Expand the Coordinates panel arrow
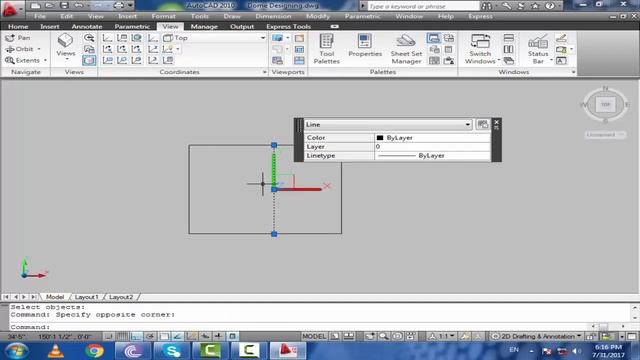 click(x=264, y=72)
